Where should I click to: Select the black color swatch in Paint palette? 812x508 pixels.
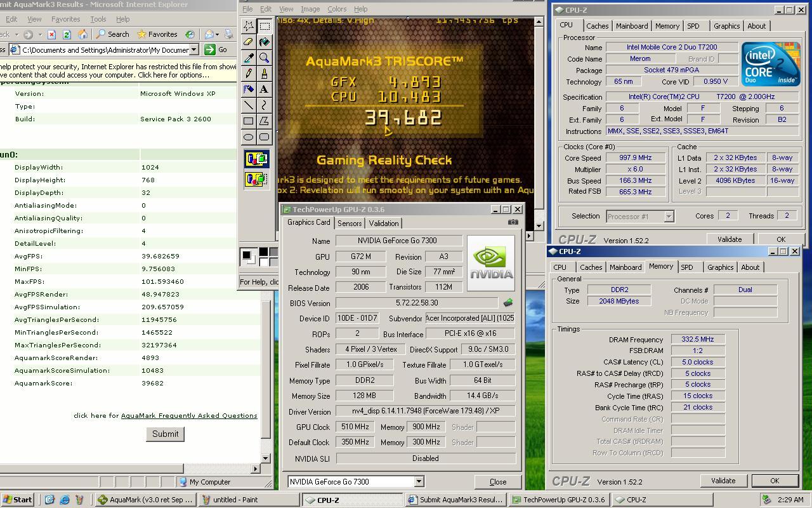click(x=263, y=253)
